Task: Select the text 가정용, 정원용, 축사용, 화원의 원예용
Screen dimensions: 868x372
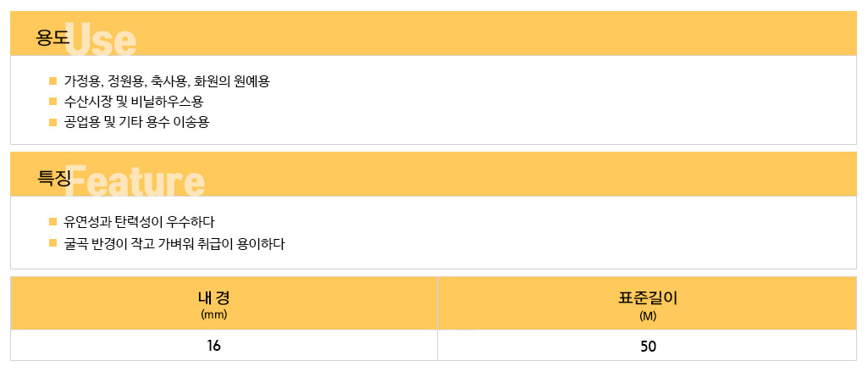Action: click(167, 81)
